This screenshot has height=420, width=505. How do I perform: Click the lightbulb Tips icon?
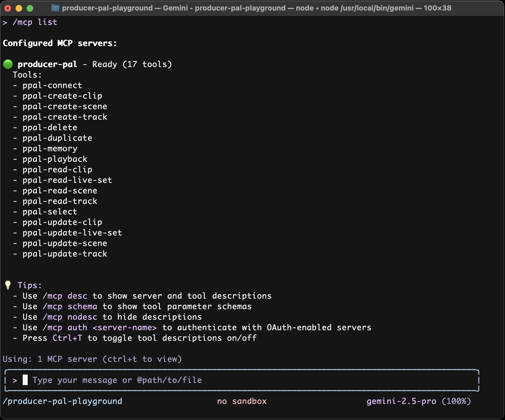pyautogui.click(x=8, y=285)
